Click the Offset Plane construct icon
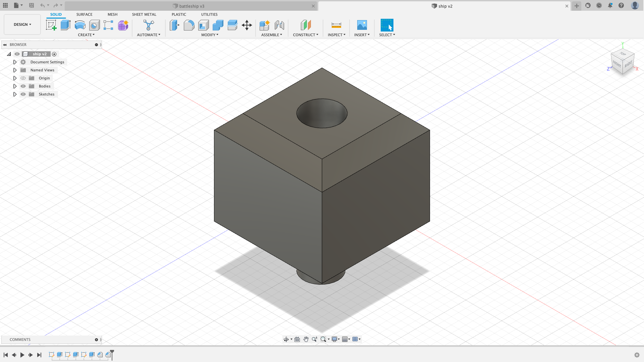The width and height of the screenshot is (644, 362). [x=306, y=25]
